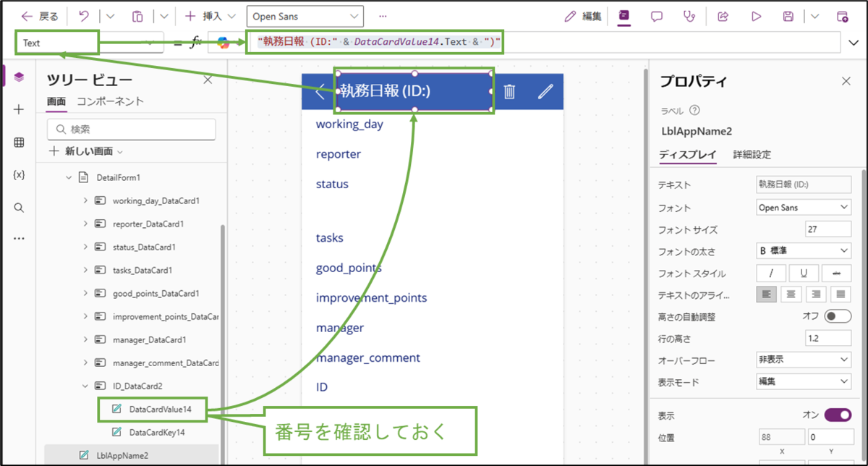Open the toolbar overflow ellipsis menu
Viewport: 868px width, 466px height.
tap(383, 16)
